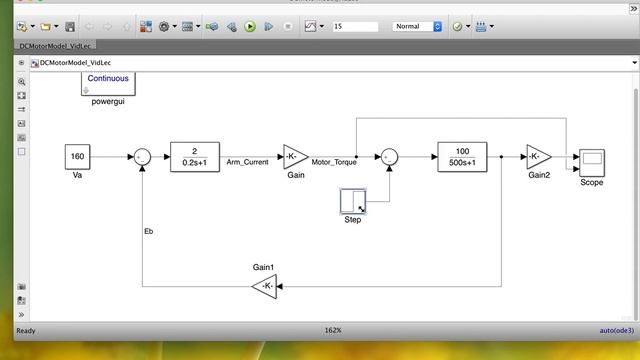Expand the Model Explorer dropdown arrow
This screenshot has width=640, height=360.
pyautogui.click(x=198, y=27)
